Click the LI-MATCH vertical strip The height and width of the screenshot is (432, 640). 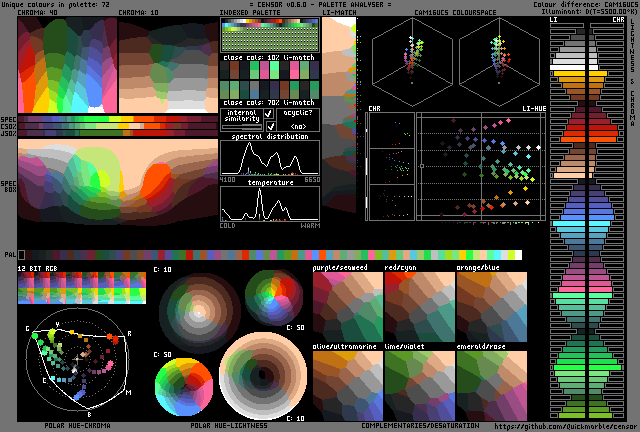point(339,114)
